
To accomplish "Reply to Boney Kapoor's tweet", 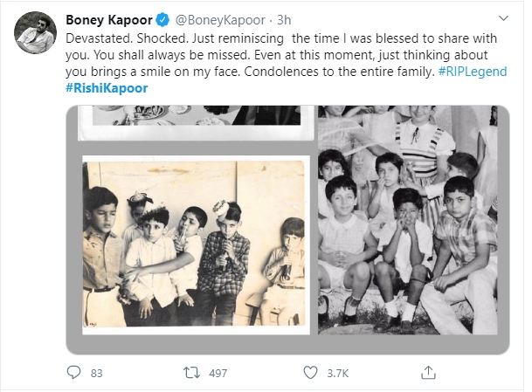I will 73,373.
